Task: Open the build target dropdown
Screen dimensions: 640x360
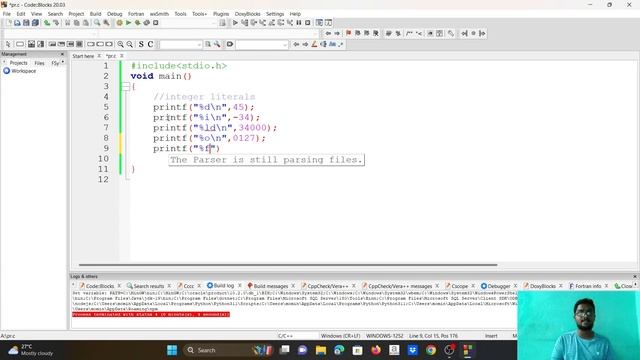Action: [x=189, y=23]
